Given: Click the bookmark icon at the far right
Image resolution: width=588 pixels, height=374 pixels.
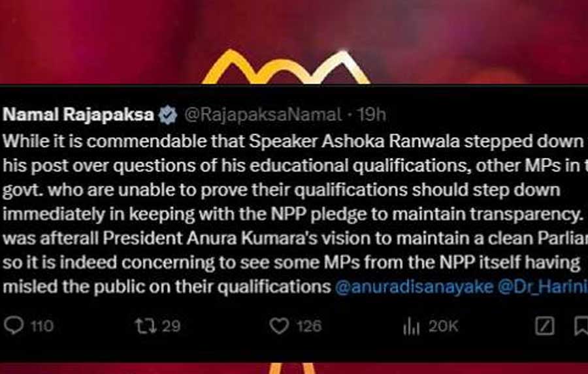Looking at the screenshot, I should (581, 326).
